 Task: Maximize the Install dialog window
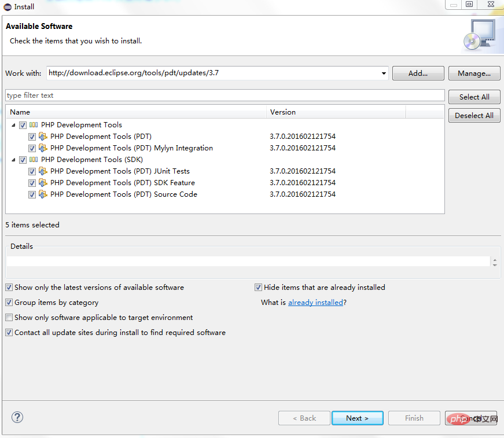469,4
